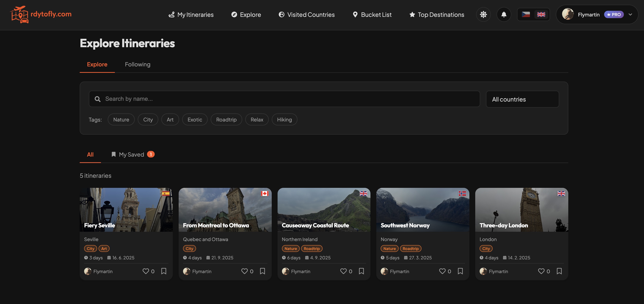Open the settings gear icon
Image resolution: width=644 pixels, height=304 pixels.
[x=483, y=14]
